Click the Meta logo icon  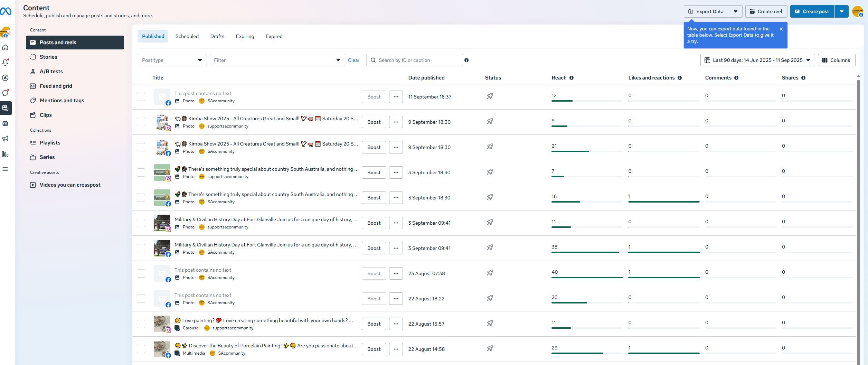6,11
